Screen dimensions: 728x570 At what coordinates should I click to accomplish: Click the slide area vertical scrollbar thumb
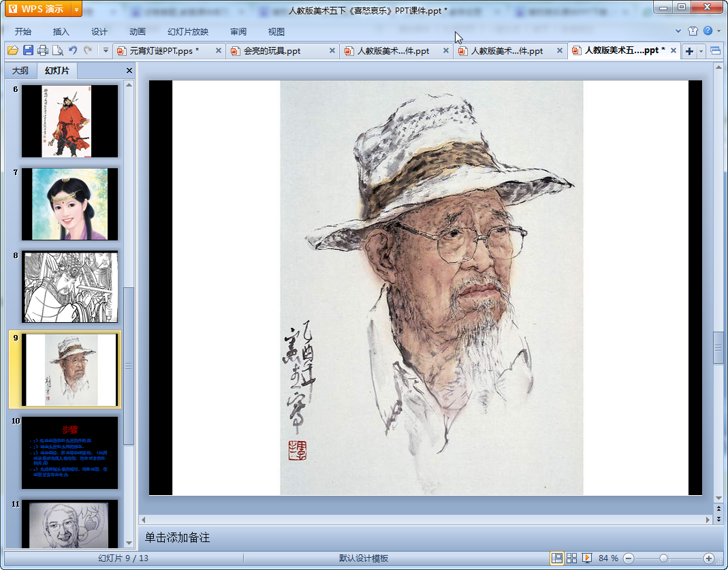[x=718, y=348]
